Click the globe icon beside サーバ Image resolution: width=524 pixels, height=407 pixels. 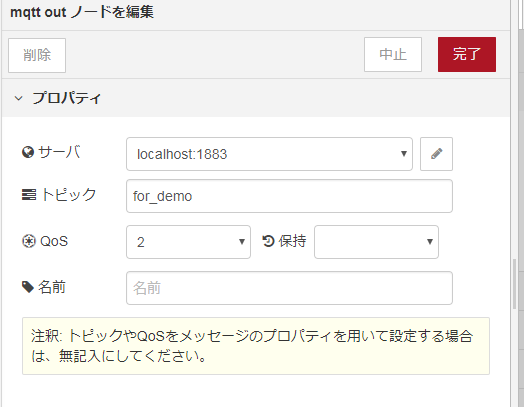(x=28, y=152)
